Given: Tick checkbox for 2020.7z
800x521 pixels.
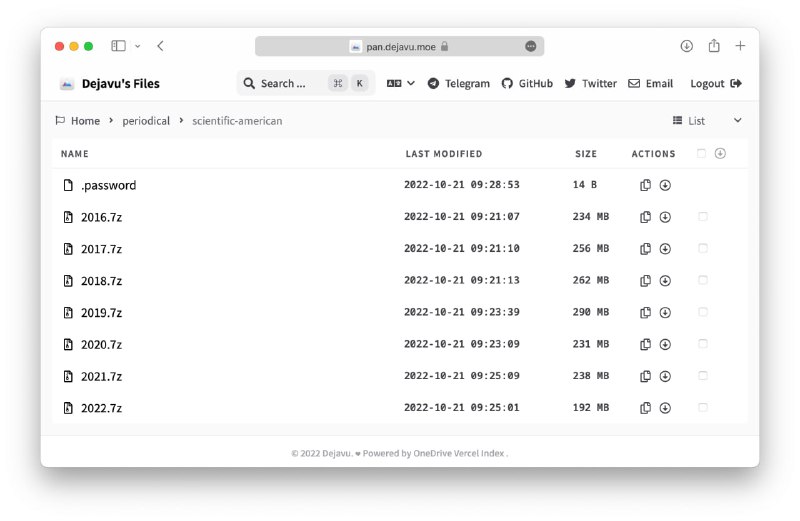Looking at the screenshot, I should pos(703,344).
